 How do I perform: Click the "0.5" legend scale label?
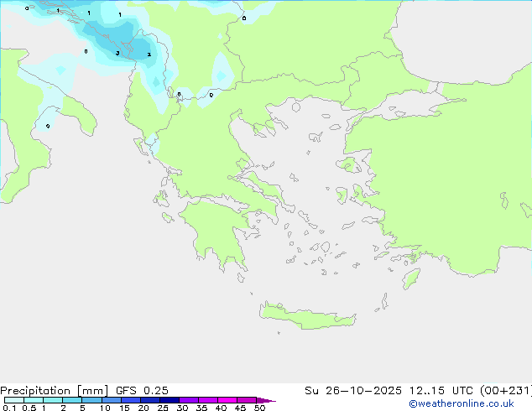coord(29,408)
